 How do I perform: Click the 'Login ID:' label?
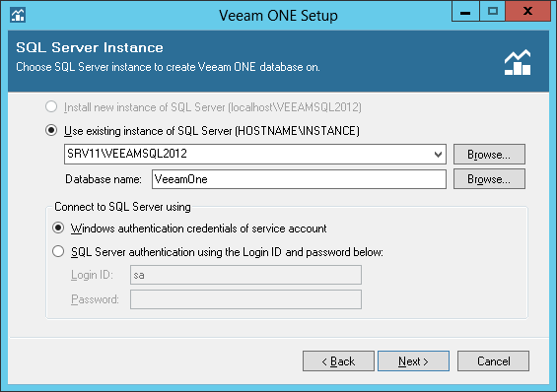pos(92,275)
